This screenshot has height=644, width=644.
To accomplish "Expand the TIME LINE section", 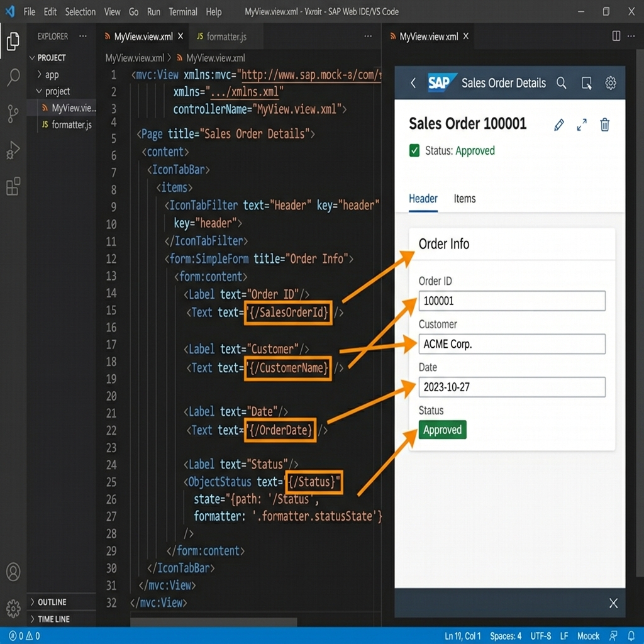I will (50, 619).
